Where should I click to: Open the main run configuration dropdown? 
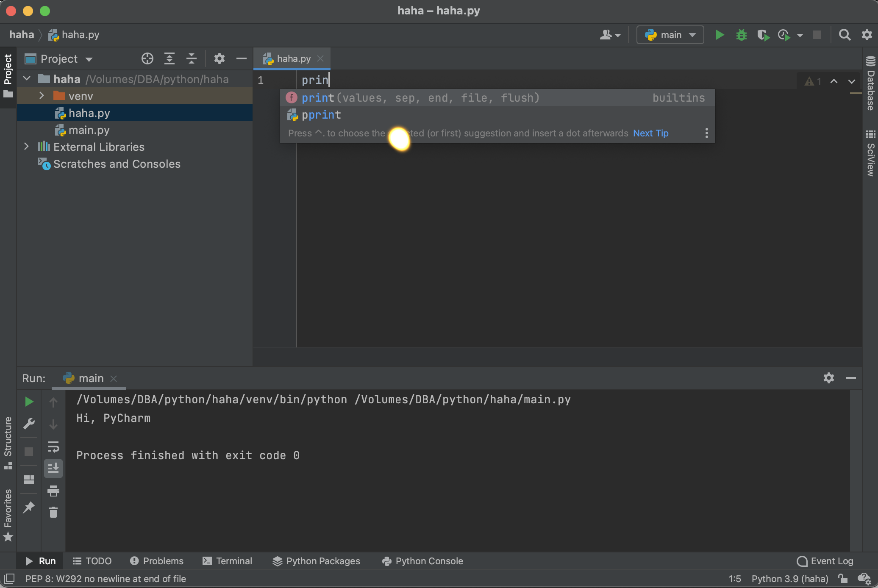coord(670,35)
